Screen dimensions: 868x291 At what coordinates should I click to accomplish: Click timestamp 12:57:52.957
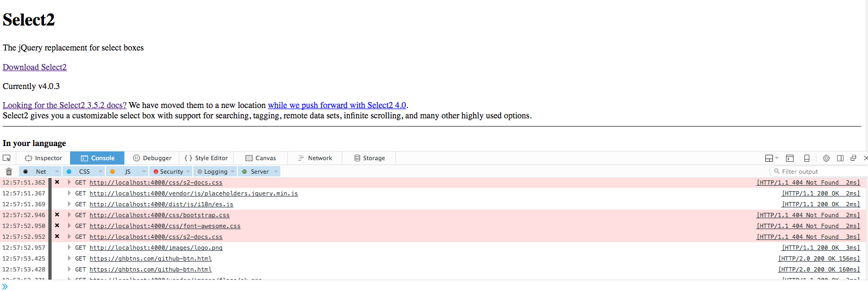[x=24, y=248]
